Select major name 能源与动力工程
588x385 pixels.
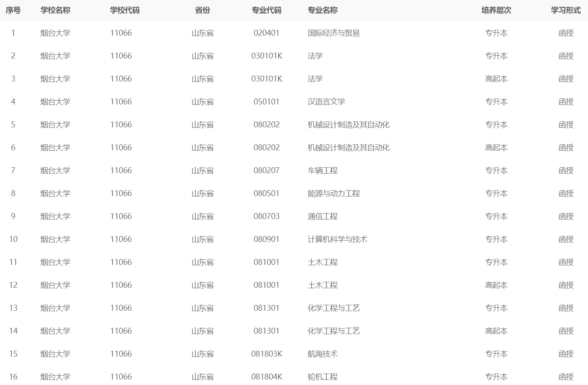[334, 194]
